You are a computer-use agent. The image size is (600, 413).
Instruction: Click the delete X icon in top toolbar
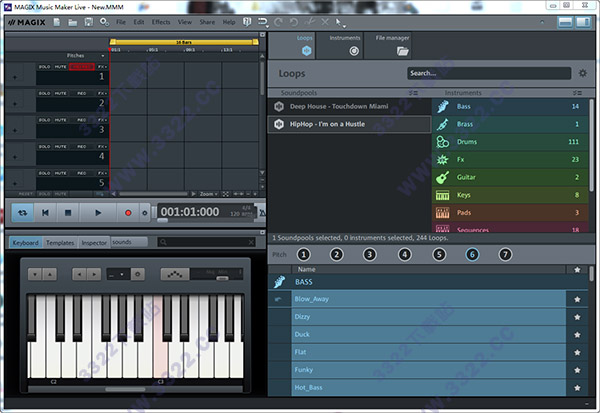point(325,22)
